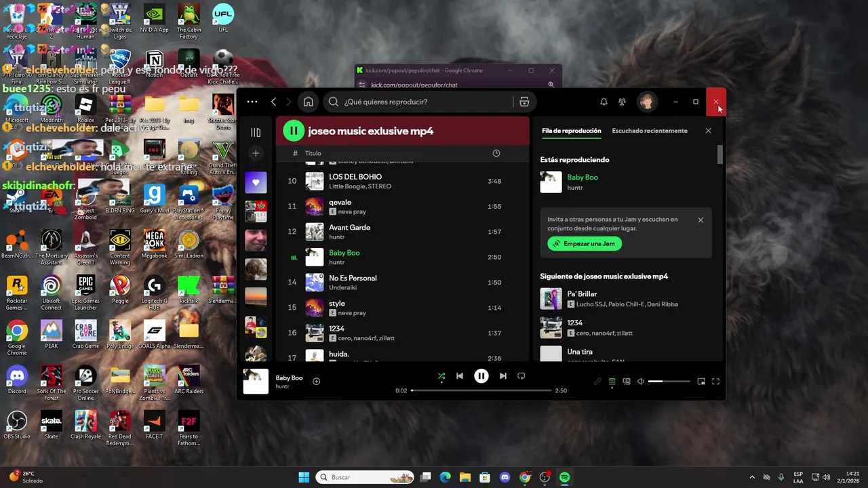868x488 pixels.
Task: Enter fullscreen view icon
Action: pos(715,382)
